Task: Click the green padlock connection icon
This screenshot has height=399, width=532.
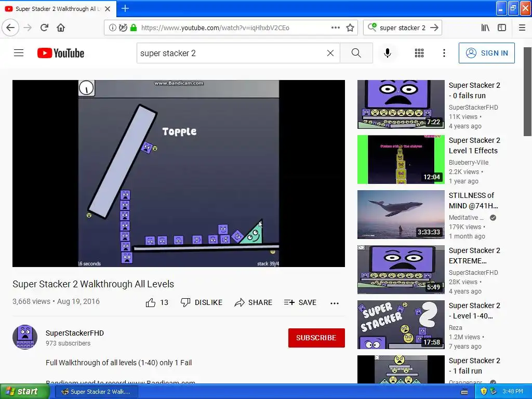Action: tap(134, 28)
